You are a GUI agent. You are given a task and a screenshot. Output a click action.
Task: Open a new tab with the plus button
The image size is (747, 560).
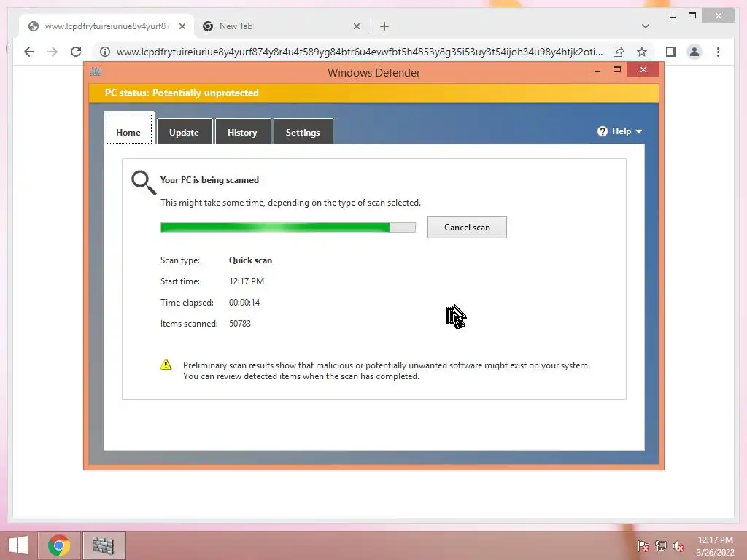point(384,26)
